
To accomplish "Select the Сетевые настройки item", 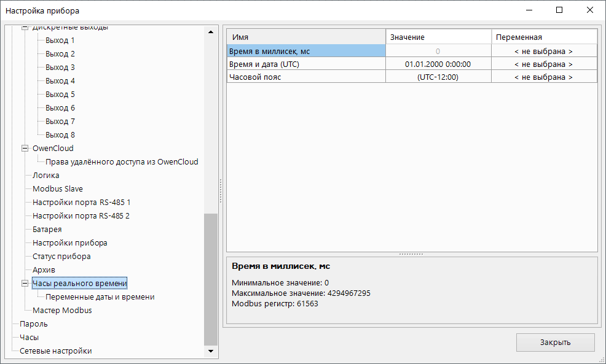I will [55, 351].
